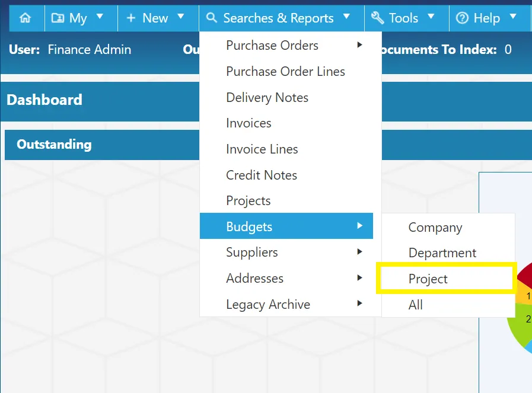Click the red pie chart segment
Screen dimensions: 532x393
[525, 276]
